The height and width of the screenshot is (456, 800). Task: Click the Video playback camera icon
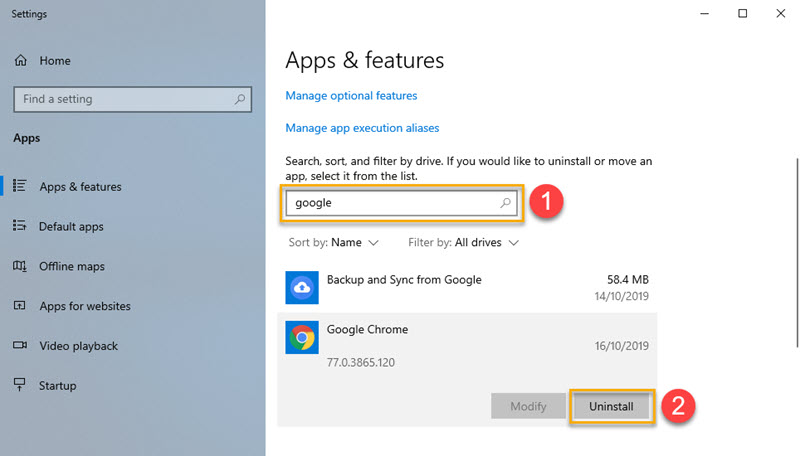click(19, 345)
